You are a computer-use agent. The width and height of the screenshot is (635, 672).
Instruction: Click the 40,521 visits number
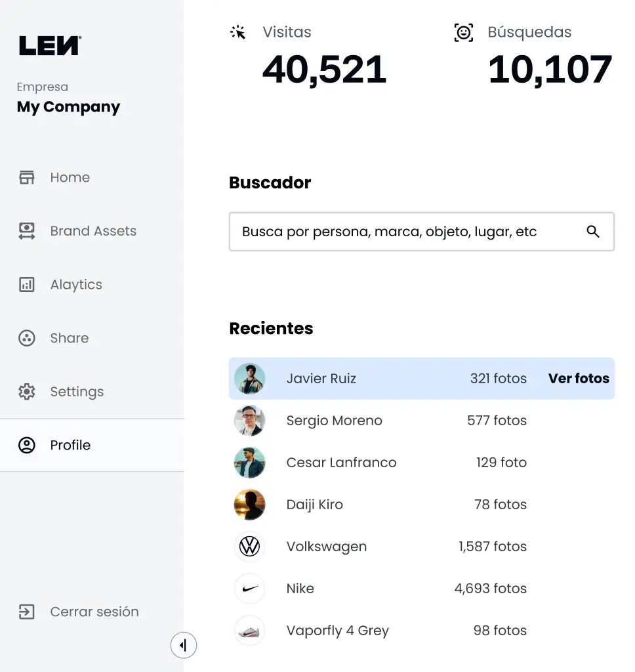click(324, 70)
